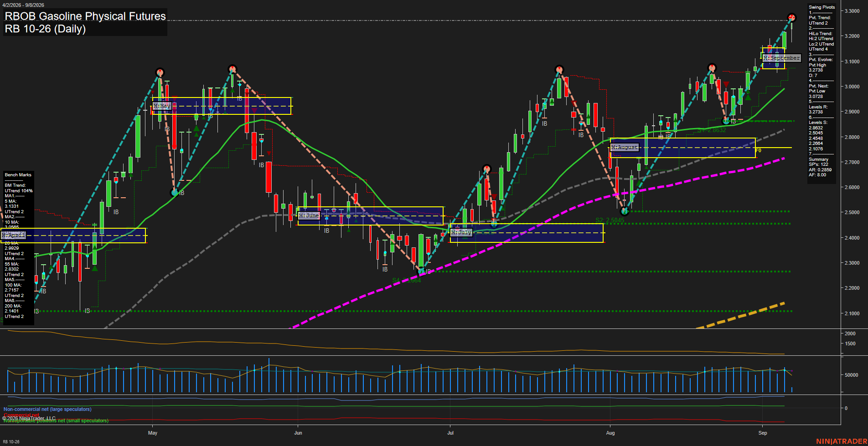Click the early-May swing low pivot circle

(174, 193)
